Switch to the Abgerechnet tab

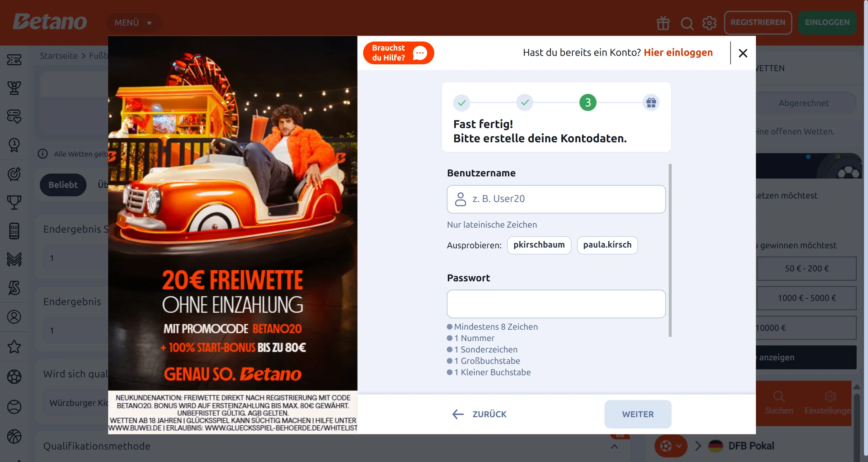pyautogui.click(x=804, y=103)
